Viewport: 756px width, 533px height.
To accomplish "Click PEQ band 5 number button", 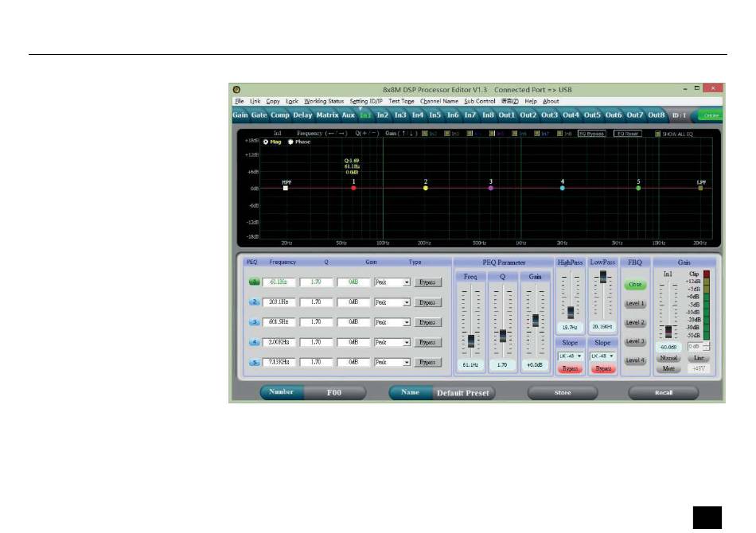I will (x=254, y=363).
